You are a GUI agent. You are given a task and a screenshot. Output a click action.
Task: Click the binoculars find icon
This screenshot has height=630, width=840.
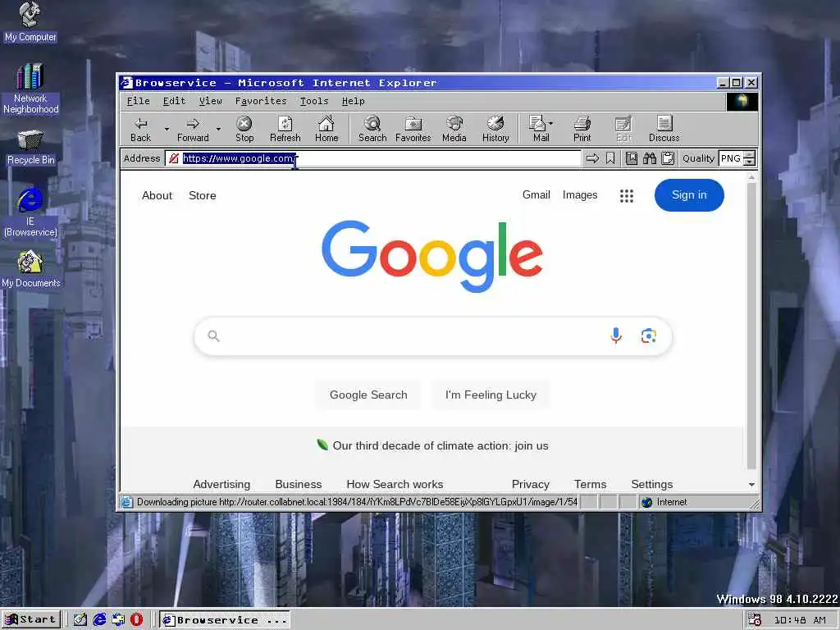point(650,158)
